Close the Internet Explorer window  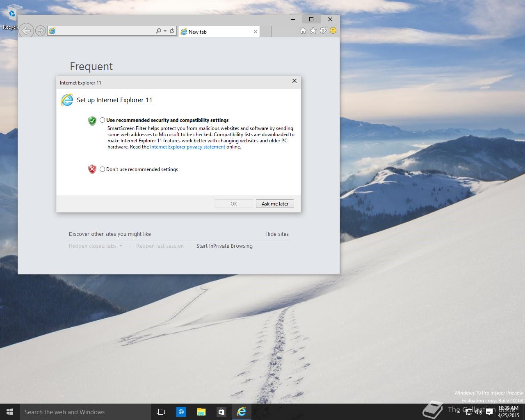(330, 19)
